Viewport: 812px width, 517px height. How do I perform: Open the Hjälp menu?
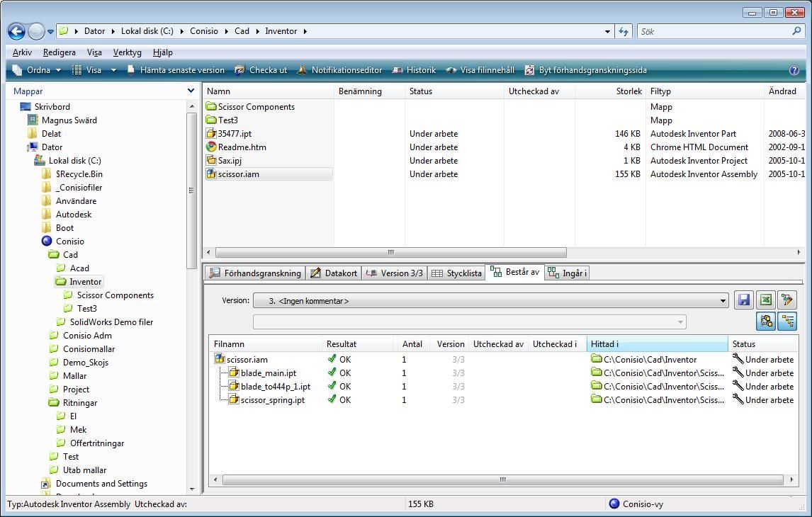pyautogui.click(x=162, y=52)
